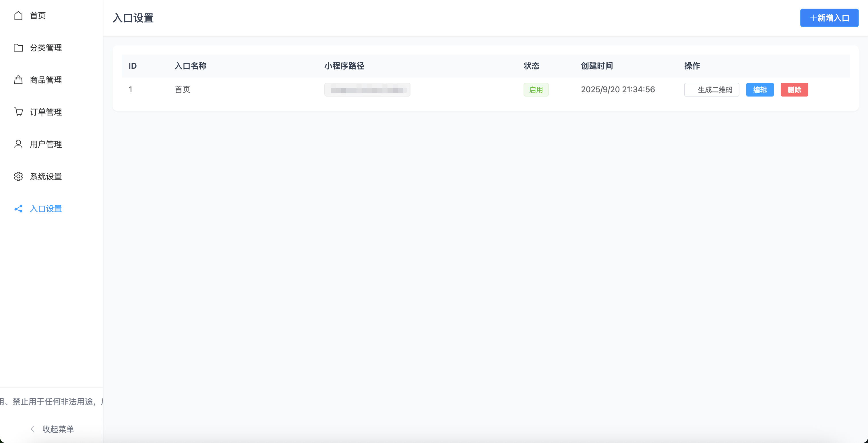Click the gear icon for 系统设置
The width and height of the screenshot is (868, 443).
[18, 176]
